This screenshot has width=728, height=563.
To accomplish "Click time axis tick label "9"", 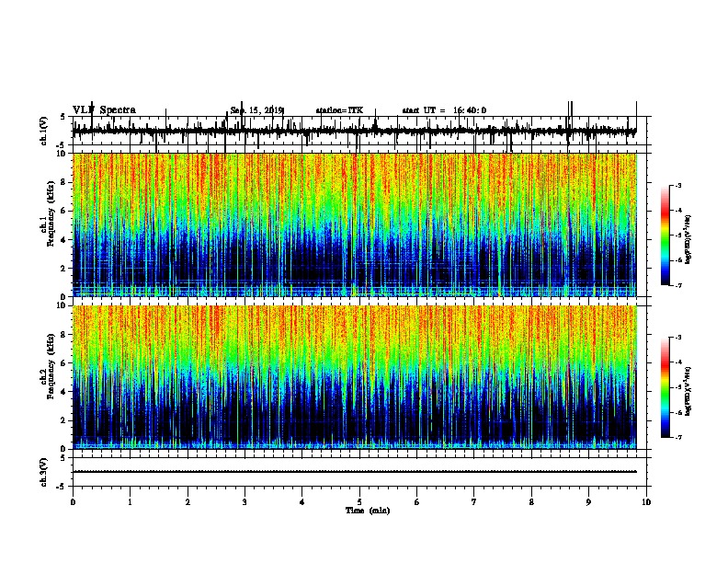I will tap(588, 502).
